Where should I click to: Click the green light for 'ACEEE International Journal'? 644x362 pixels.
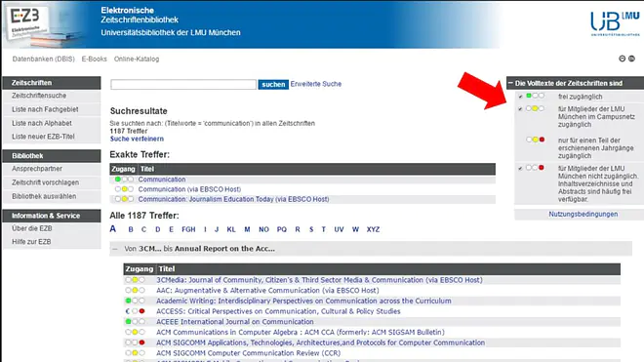coord(135,322)
